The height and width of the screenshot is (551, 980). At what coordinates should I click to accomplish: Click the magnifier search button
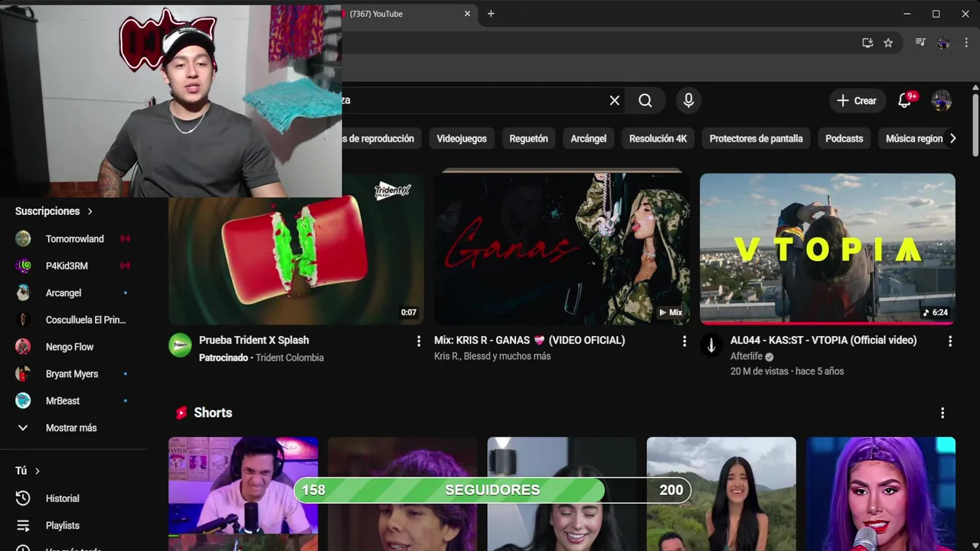pyautogui.click(x=645, y=100)
